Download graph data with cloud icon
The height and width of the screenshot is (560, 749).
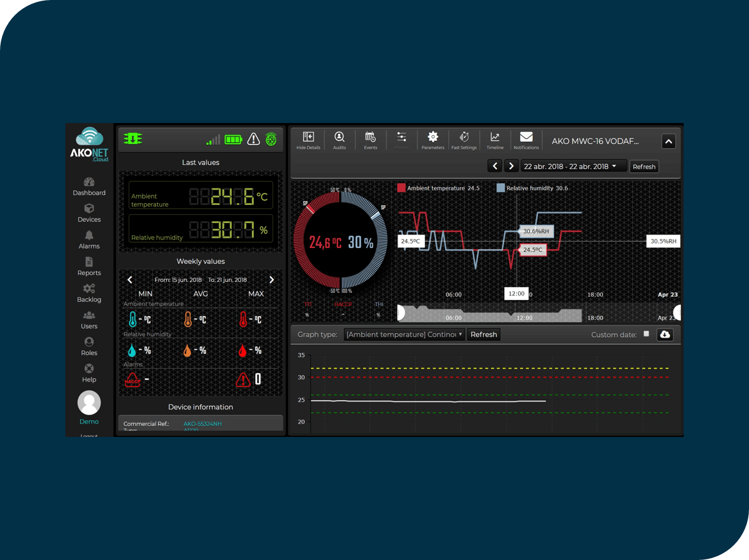[665, 334]
